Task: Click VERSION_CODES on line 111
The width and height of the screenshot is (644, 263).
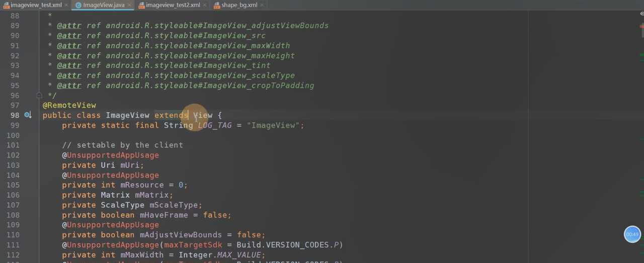Action: point(297,245)
